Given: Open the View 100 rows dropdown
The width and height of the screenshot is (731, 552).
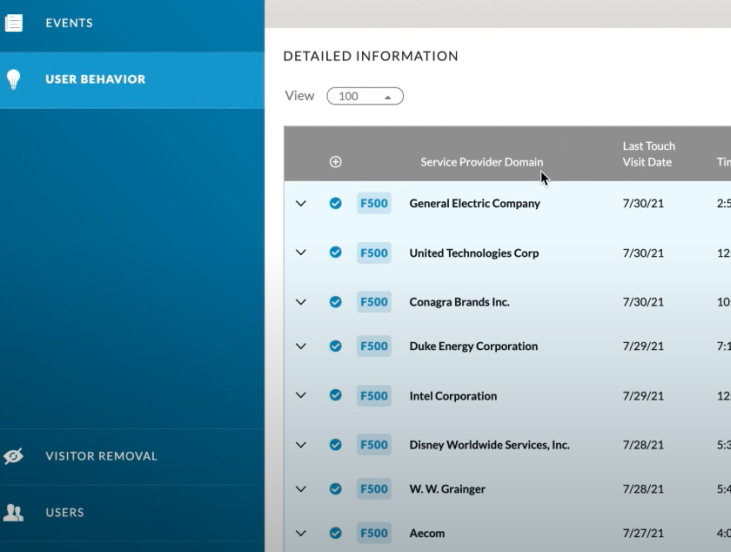Looking at the screenshot, I should tap(365, 96).
